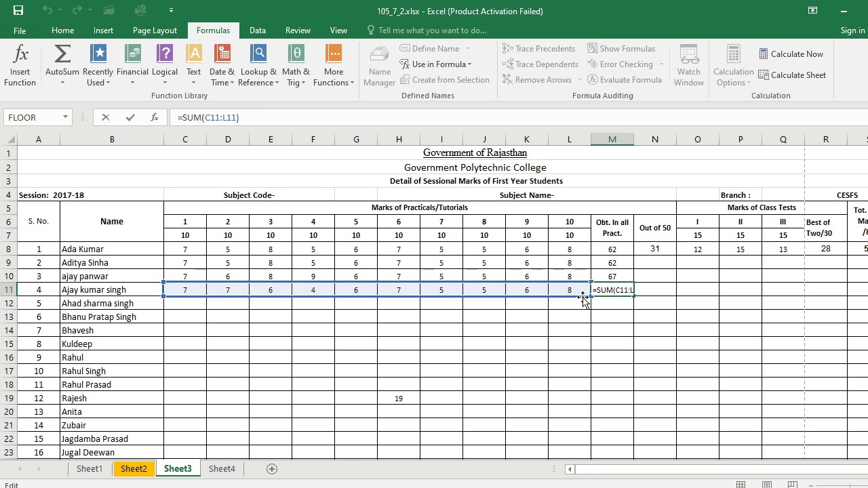Screen dimensions: 868x488
Task: Click the fx Insert Function button in formula bar
Action: pos(155,117)
